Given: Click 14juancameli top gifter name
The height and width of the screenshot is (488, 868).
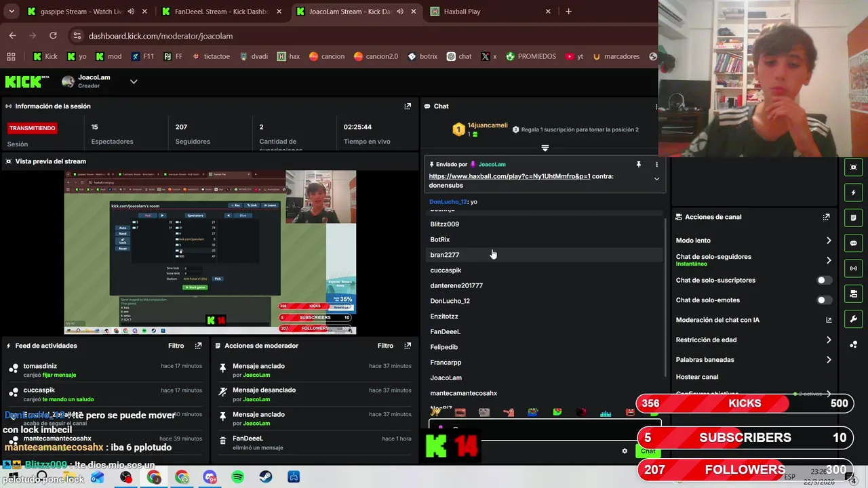Looking at the screenshot, I should [488, 125].
